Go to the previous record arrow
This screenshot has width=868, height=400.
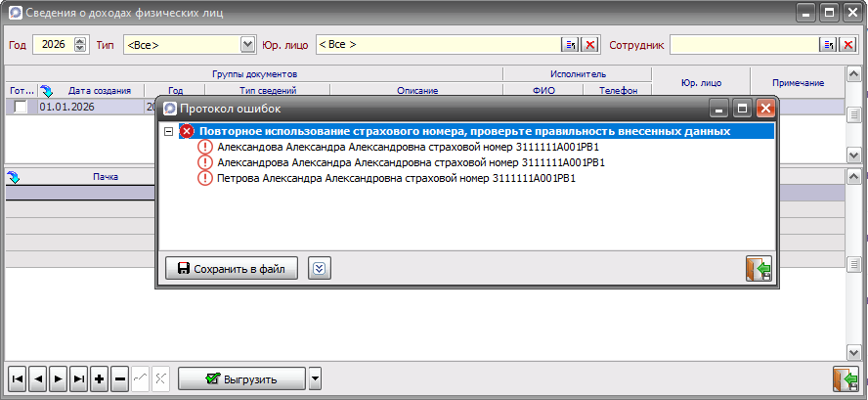(38, 378)
